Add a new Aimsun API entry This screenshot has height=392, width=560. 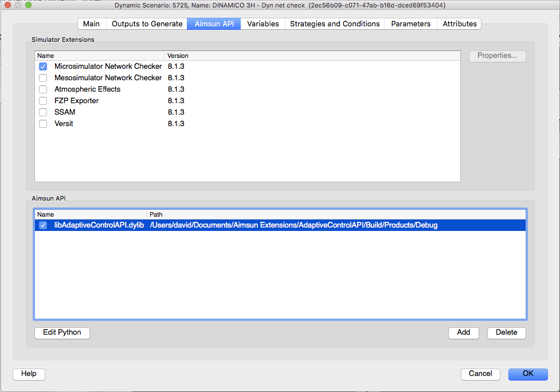pyautogui.click(x=463, y=332)
